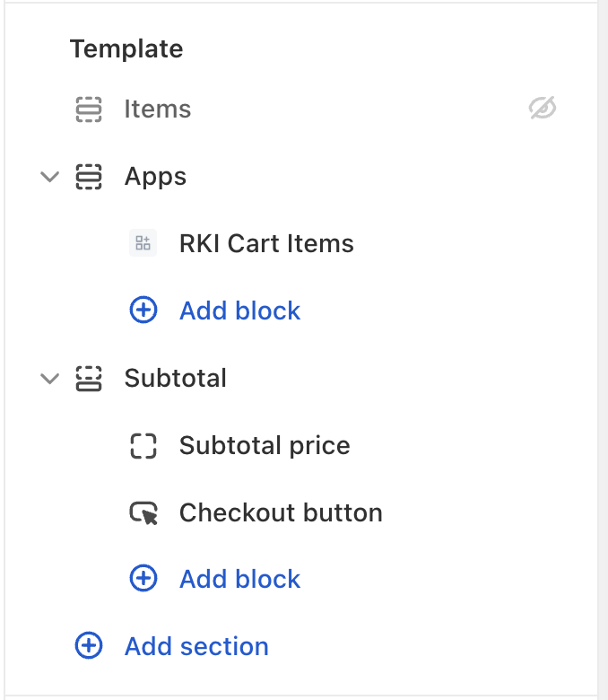The height and width of the screenshot is (700, 608).
Task: Click the RKI Cart Items app block icon
Action: pyautogui.click(x=143, y=243)
